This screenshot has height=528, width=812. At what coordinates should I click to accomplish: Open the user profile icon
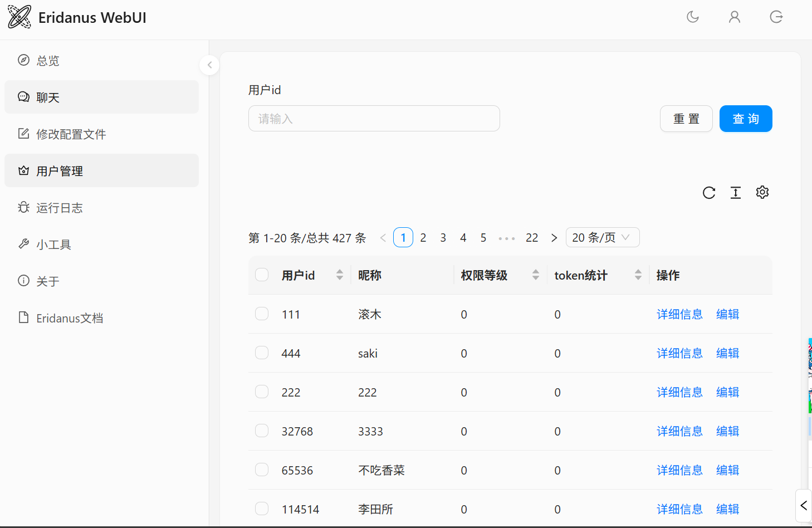tap(735, 17)
